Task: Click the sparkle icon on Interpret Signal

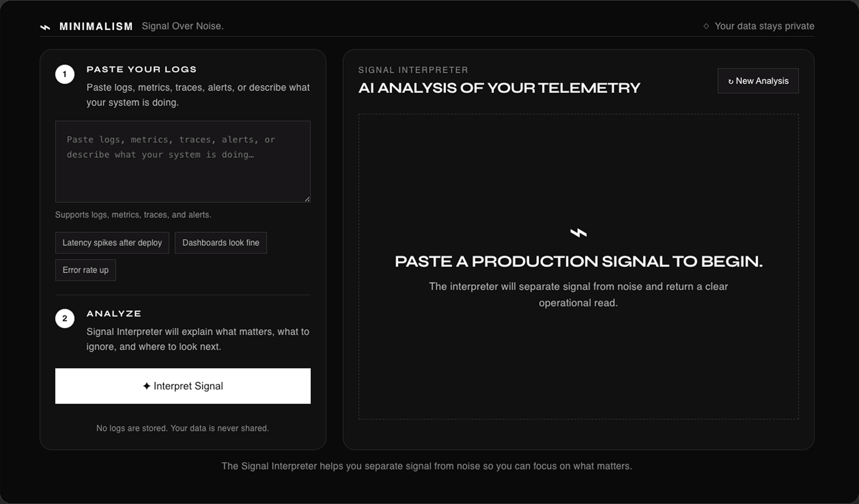Action: pyautogui.click(x=147, y=386)
